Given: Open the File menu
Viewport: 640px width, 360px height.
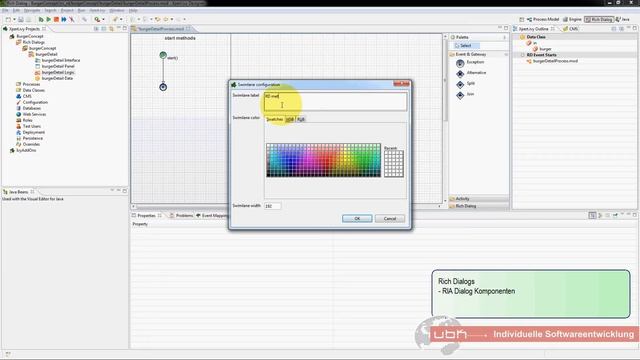Looking at the screenshot, I should click(x=5, y=10).
